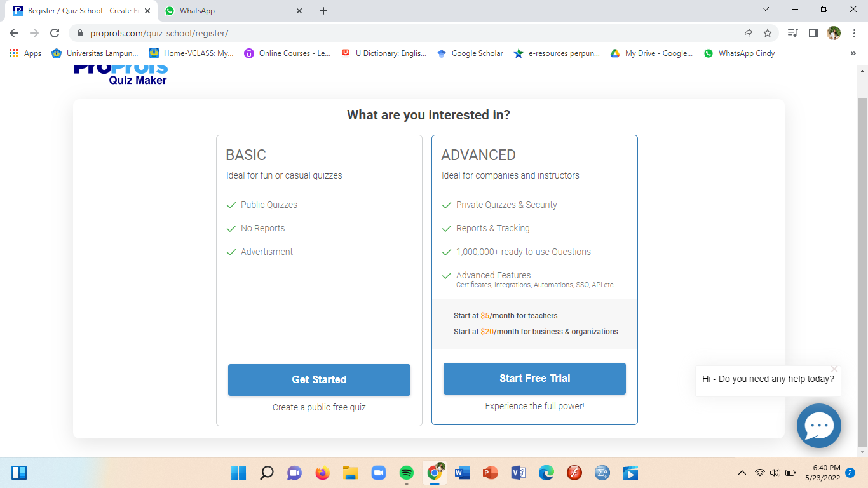Click the Get Started button
Viewport: 868px width, 488px height.
(x=319, y=379)
